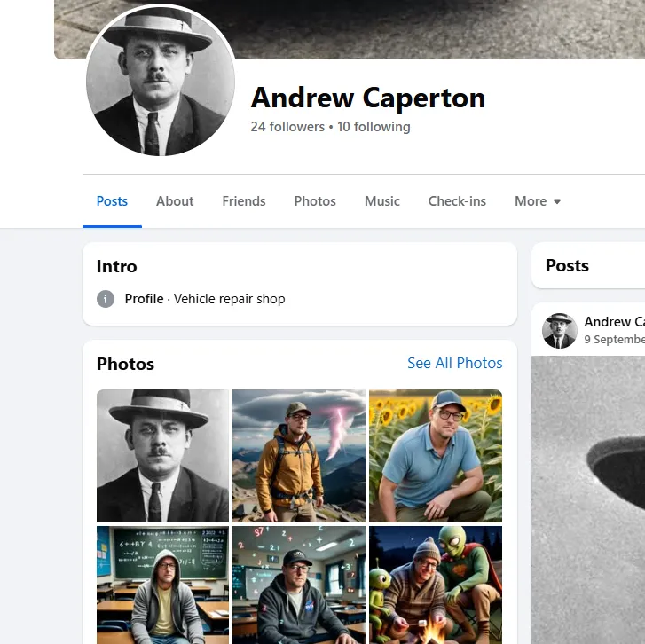Viewport: 645px width, 644px height.
Task: Switch to the Posts tab
Action: pos(112,201)
